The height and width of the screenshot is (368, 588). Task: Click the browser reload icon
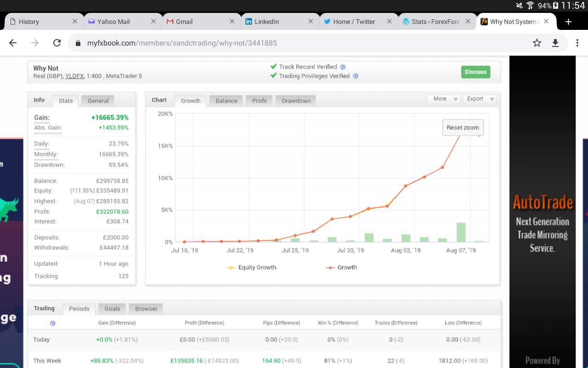click(x=57, y=43)
